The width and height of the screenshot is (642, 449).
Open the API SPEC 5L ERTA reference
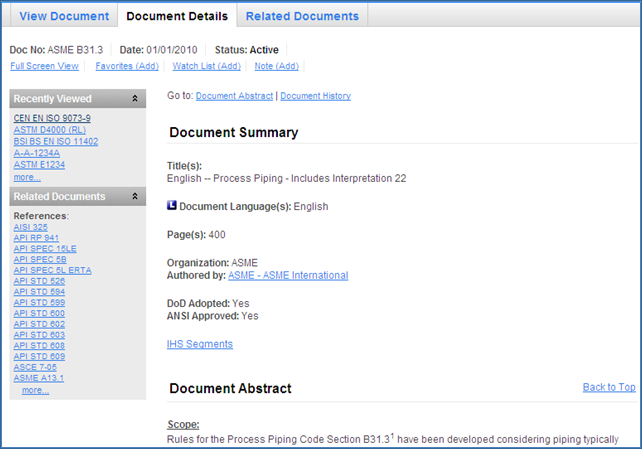point(50,270)
